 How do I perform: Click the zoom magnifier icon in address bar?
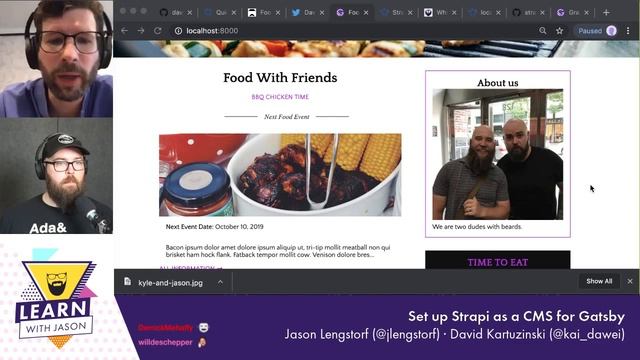(542, 31)
